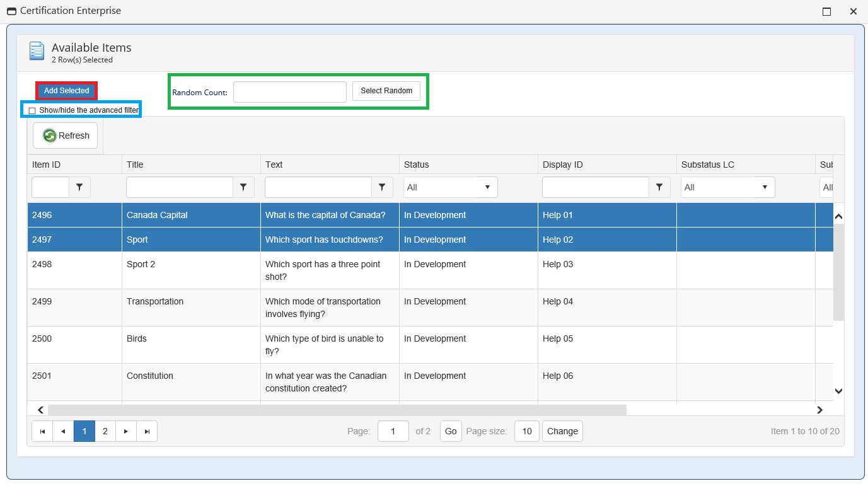Click the Item ID column filter icon
868x491 pixels.
tap(79, 187)
